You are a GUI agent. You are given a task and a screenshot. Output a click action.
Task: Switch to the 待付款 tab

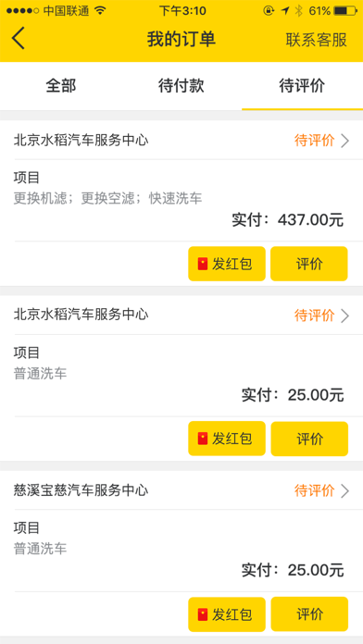181,86
